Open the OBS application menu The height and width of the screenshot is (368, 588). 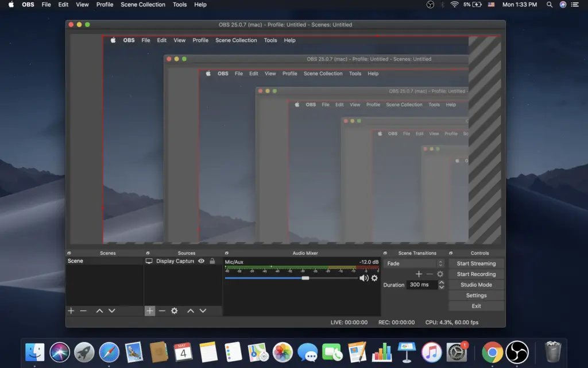[x=28, y=5]
